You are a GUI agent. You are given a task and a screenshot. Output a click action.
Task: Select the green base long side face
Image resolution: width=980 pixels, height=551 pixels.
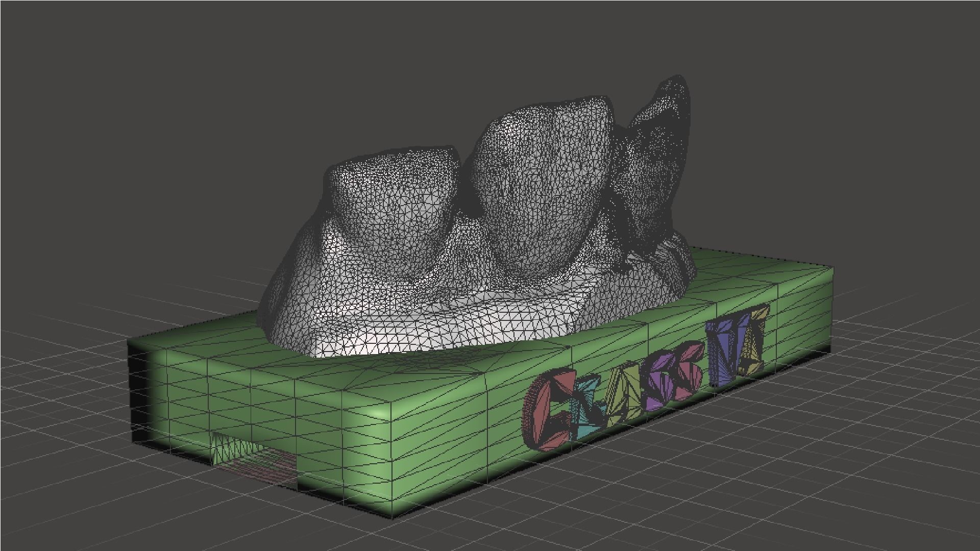pyautogui.click(x=459, y=439)
